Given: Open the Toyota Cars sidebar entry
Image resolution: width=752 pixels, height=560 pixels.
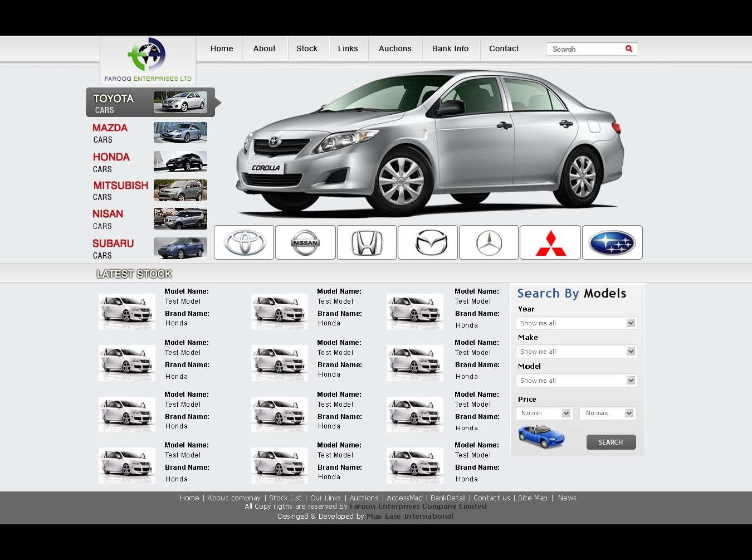Looking at the screenshot, I should pyautogui.click(x=150, y=103).
